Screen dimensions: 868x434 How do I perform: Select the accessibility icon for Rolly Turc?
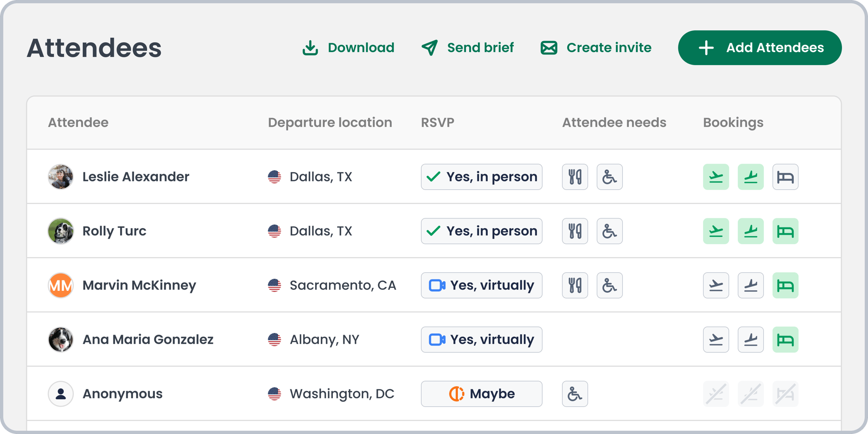(x=609, y=231)
